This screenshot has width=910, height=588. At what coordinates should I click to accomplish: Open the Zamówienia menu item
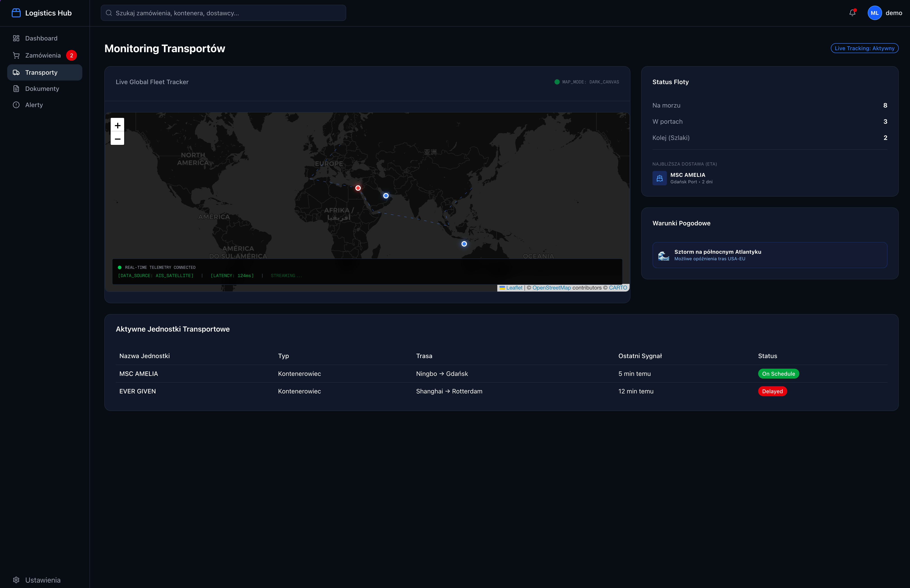(x=45, y=55)
